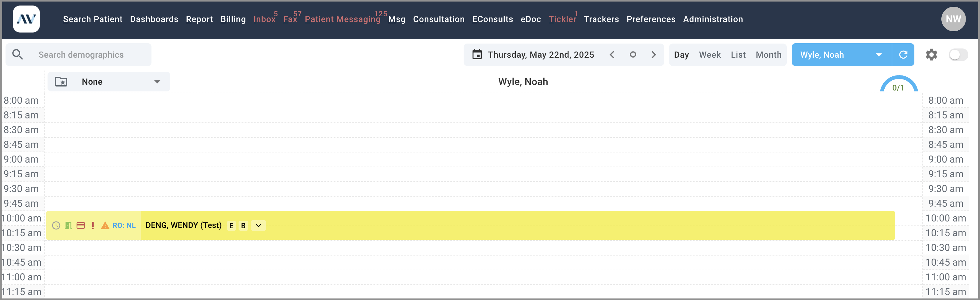Expand Wendy Deng appointment options chevron

tap(258, 225)
